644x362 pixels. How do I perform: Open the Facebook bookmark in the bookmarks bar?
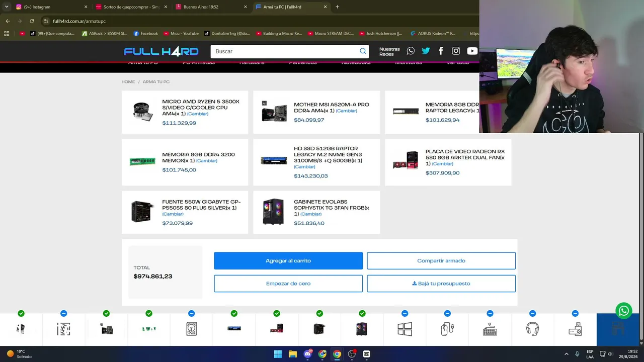click(x=145, y=34)
